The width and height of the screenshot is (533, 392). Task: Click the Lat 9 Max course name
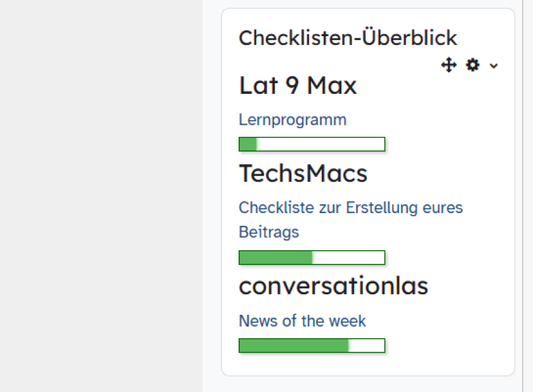(x=298, y=86)
